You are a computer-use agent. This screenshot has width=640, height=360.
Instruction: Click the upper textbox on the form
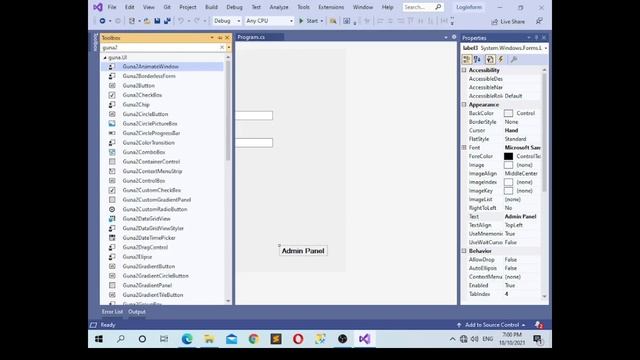tap(254, 116)
